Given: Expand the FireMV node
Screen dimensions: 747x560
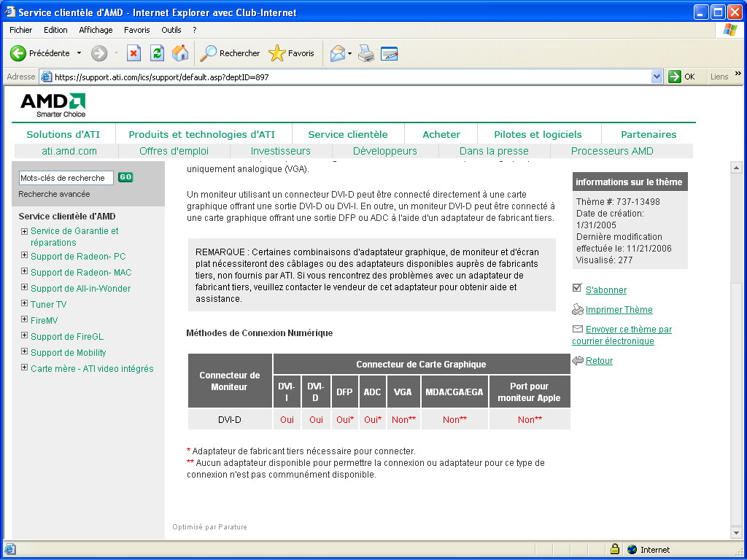Looking at the screenshot, I should coord(24,319).
